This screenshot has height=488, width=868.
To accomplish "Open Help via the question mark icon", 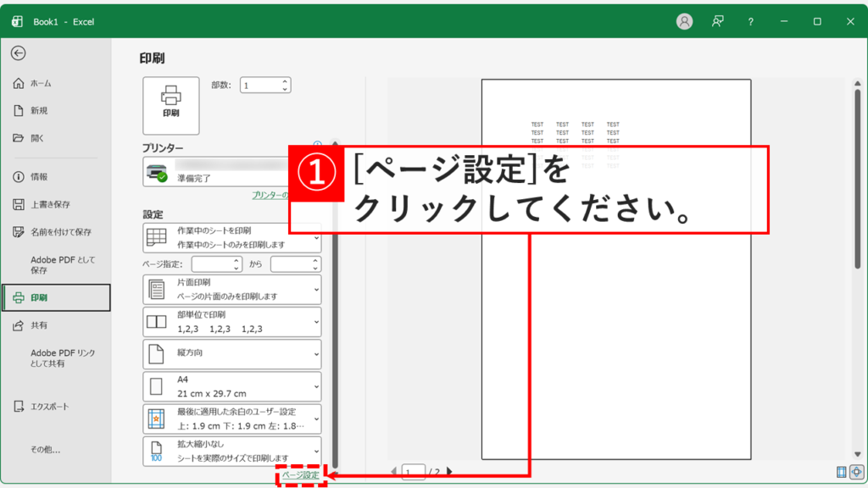I will tap(751, 21).
